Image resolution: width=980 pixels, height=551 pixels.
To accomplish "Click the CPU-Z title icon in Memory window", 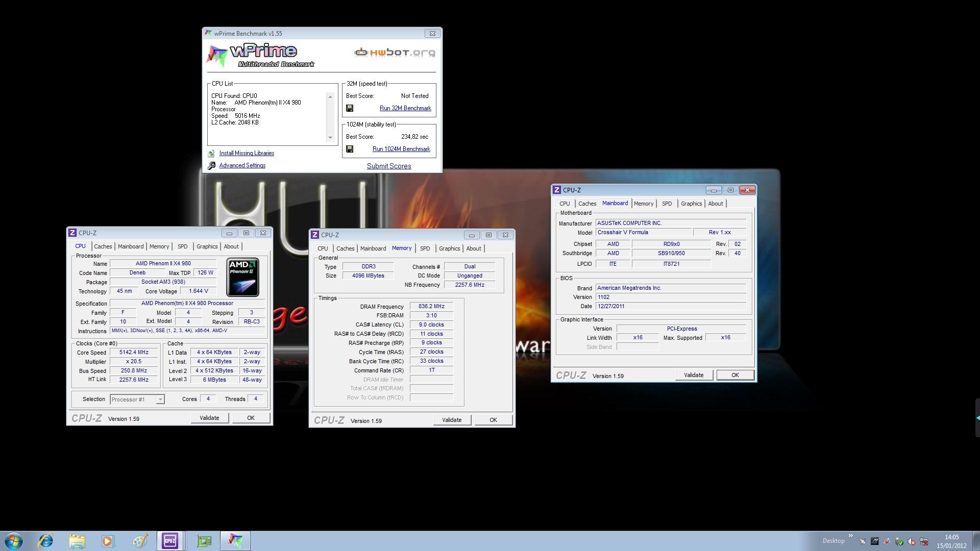I will pyautogui.click(x=315, y=235).
